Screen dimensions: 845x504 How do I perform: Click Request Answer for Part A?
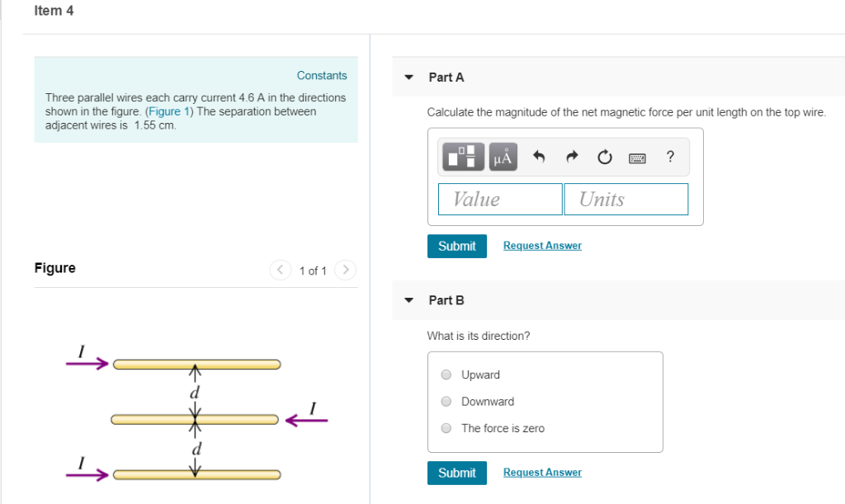(542, 245)
